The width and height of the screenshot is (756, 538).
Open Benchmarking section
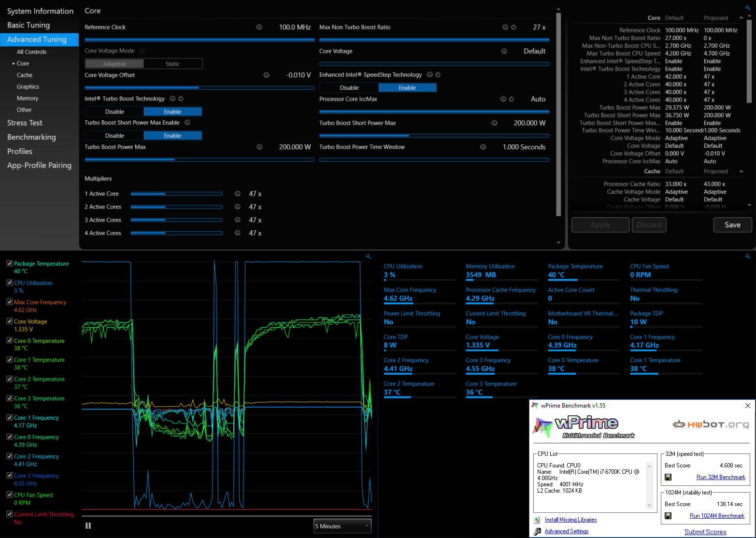(x=31, y=137)
